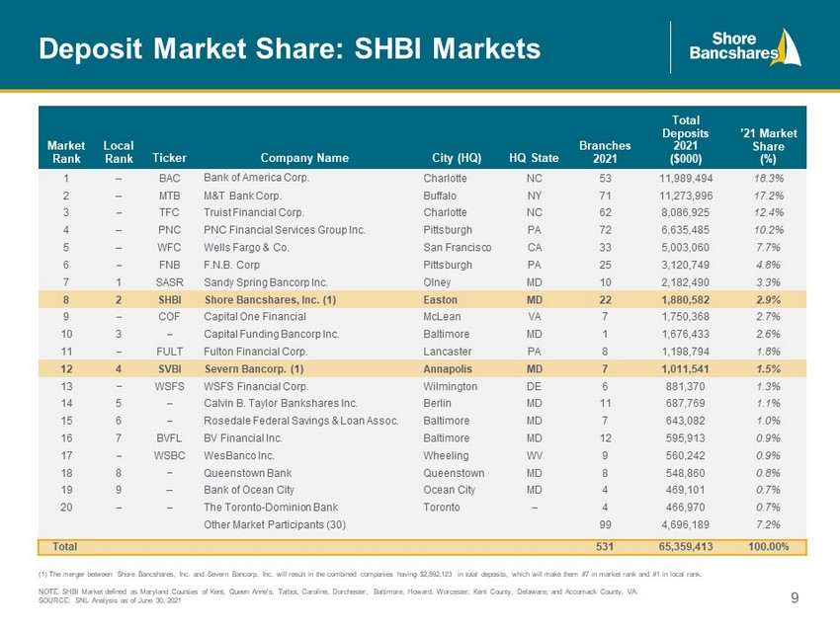Image resolution: width=840 pixels, height=630 pixels.
Task: Select the 'BAC' ticker cell
Action: pos(169,179)
